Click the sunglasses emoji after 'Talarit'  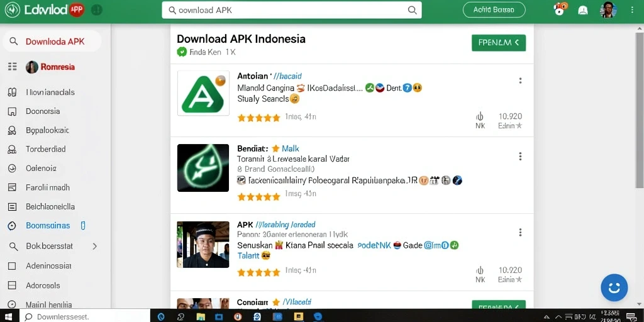(x=266, y=255)
